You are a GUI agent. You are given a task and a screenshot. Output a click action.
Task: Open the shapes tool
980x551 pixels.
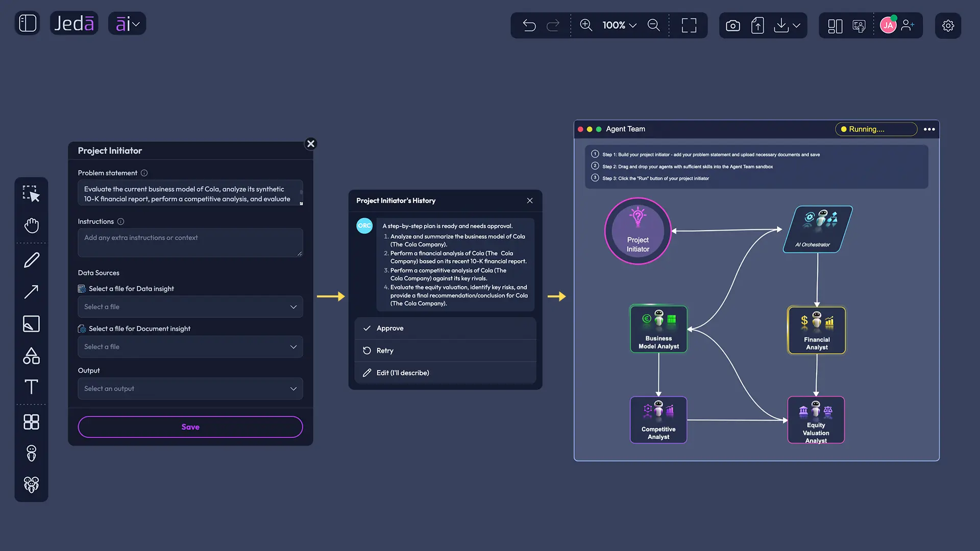(31, 356)
